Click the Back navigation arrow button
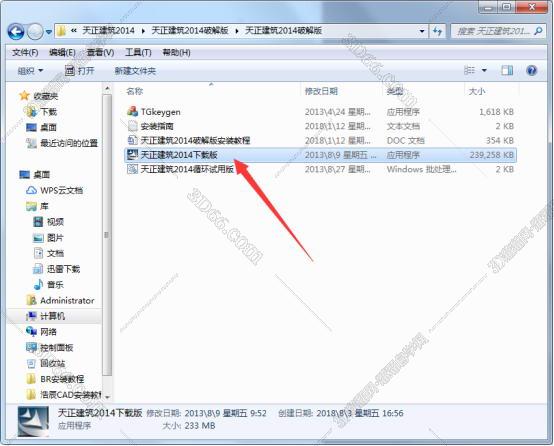 tap(16, 32)
